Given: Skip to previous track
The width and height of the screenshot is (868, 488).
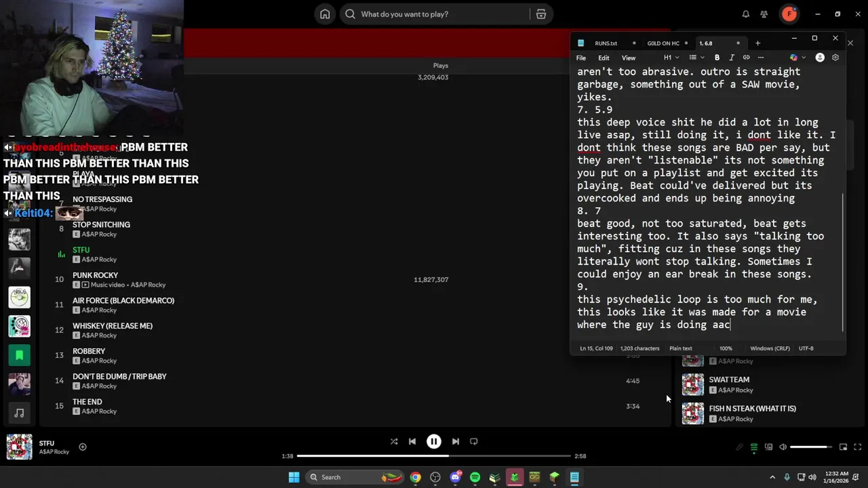Looking at the screenshot, I should tap(412, 441).
